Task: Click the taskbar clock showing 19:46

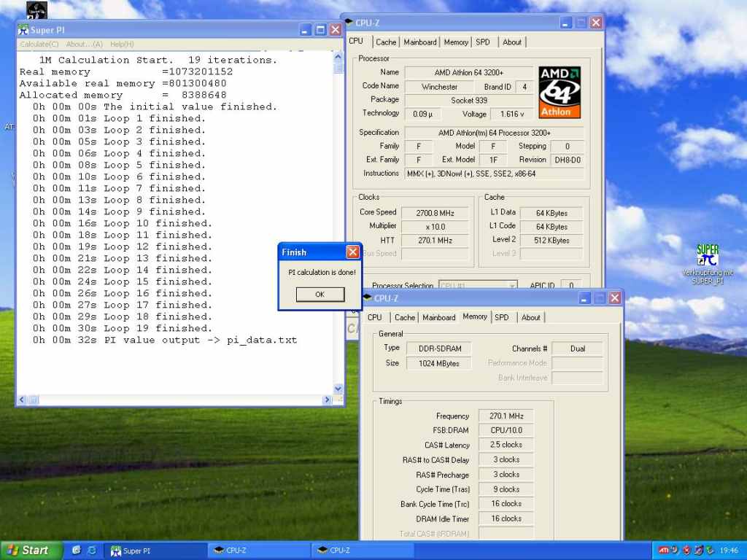Action: 729,551
